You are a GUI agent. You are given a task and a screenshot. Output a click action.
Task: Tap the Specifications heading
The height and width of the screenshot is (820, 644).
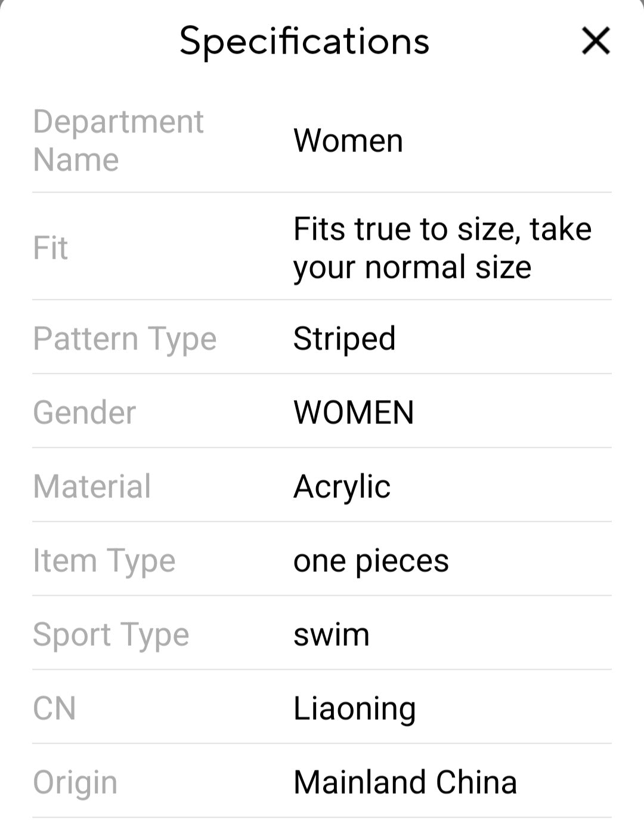click(x=304, y=41)
